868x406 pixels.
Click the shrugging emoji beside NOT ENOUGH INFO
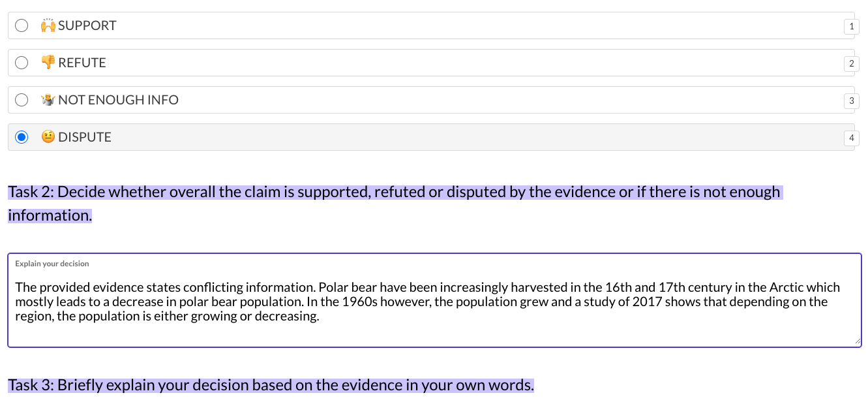48,100
